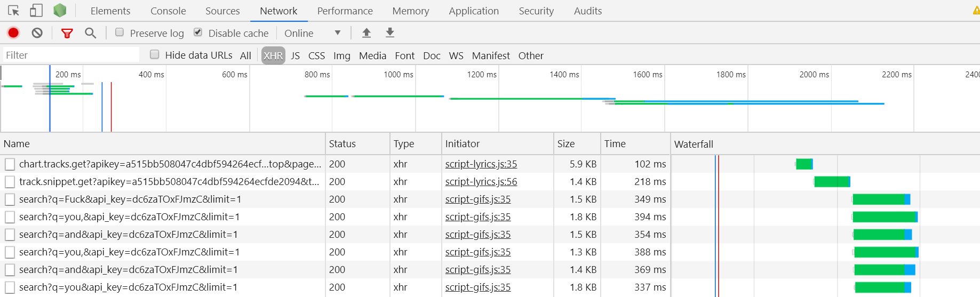Select the JS request type filter
Image resolution: width=980 pixels, height=297 pixels.
(x=295, y=55)
